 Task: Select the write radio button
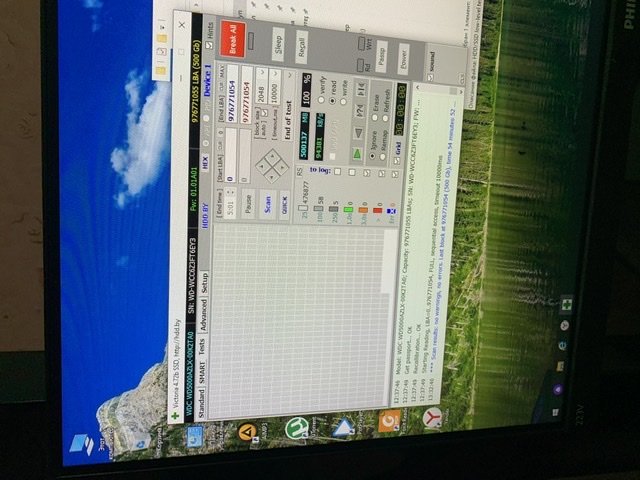pyautogui.click(x=343, y=101)
